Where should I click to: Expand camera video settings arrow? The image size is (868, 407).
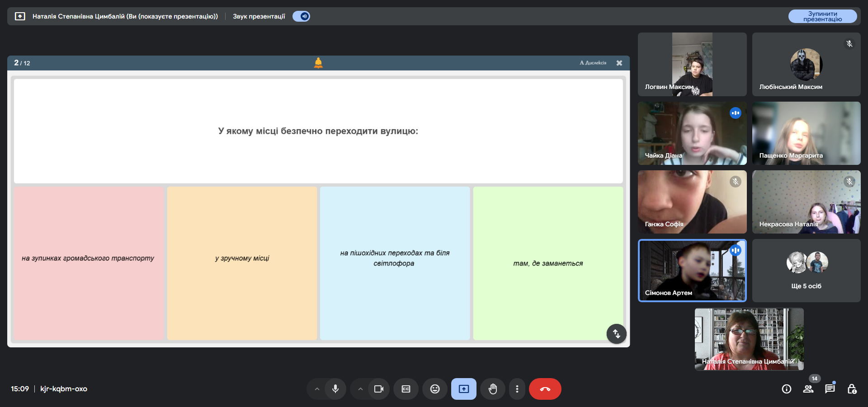[x=360, y=389]
